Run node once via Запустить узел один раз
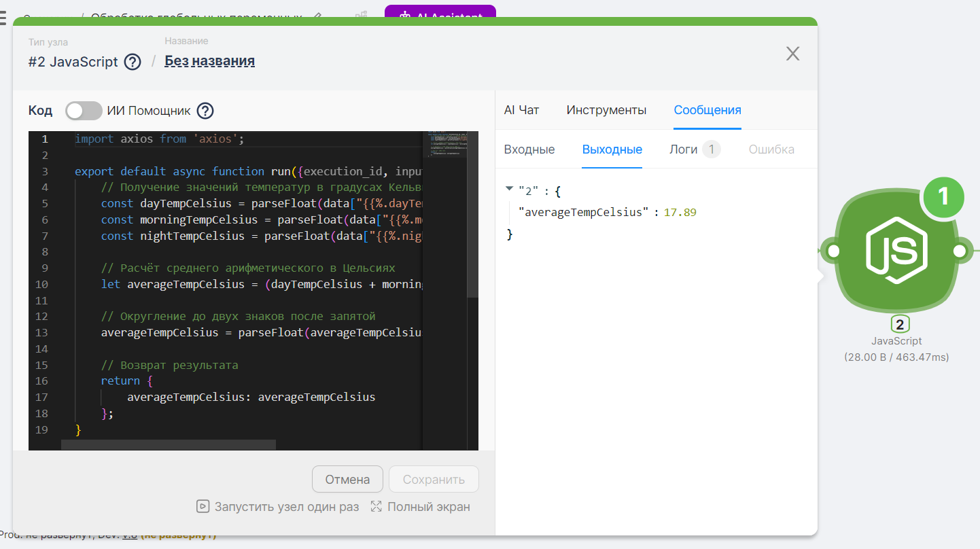 tap(277, 507)
